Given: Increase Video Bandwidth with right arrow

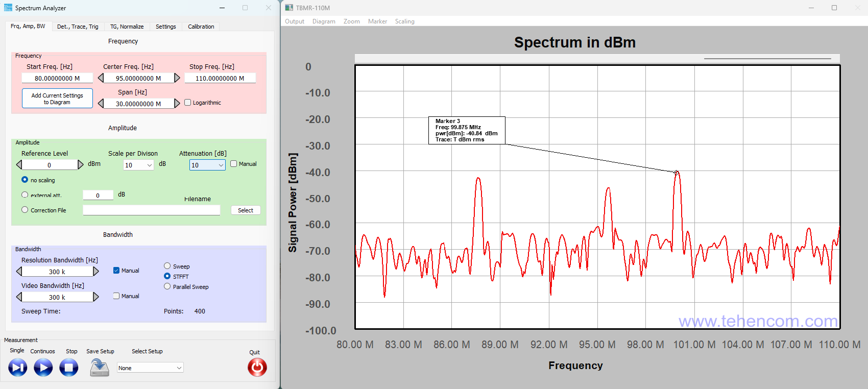Looking at the screenshot, I should pos(95,297).
